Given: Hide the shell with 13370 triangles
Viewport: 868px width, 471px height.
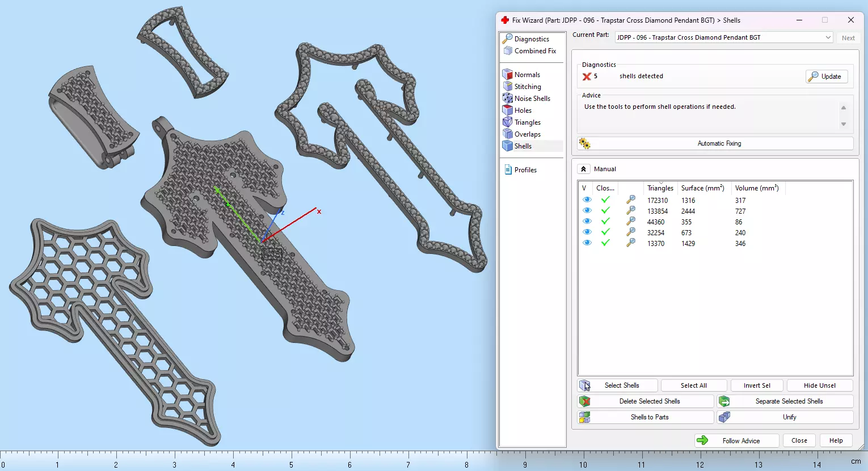Looking at the screenshot, I should click(587, 243).
